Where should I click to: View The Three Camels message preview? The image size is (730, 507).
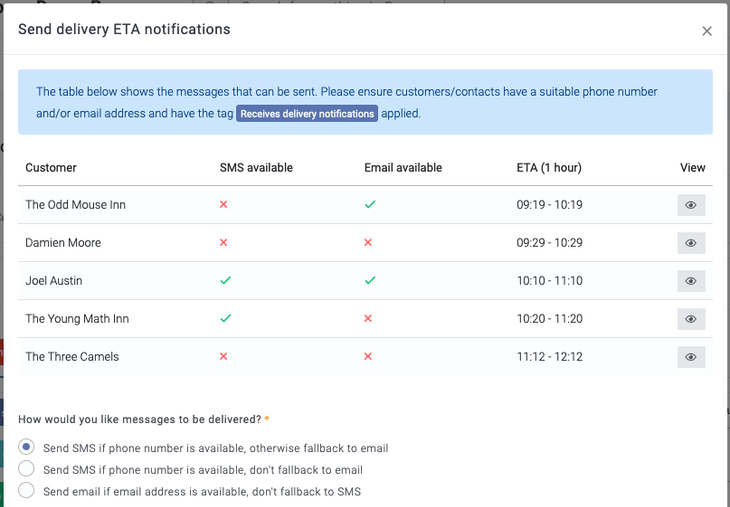pos(690,357)
